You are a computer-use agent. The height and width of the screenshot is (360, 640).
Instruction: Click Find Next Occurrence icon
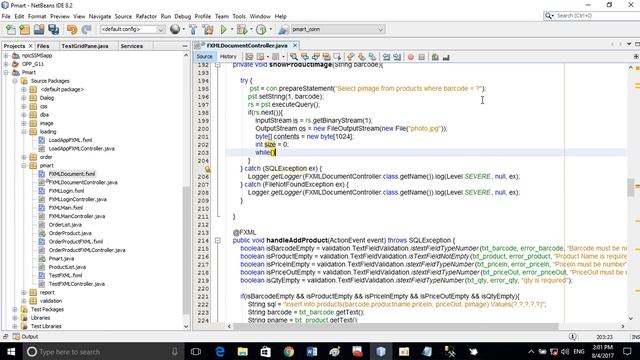coord(316,57)
